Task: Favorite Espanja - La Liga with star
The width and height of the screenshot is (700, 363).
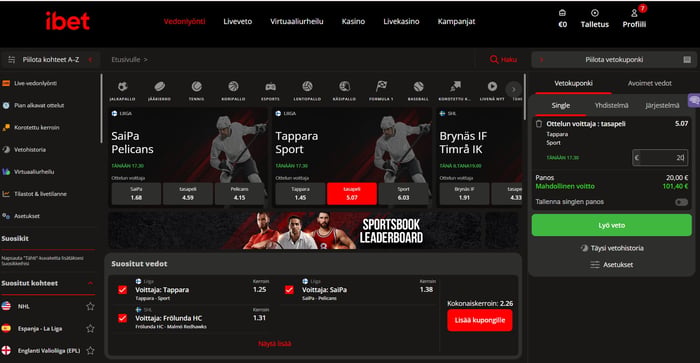Action: click(x=90, y=329)
